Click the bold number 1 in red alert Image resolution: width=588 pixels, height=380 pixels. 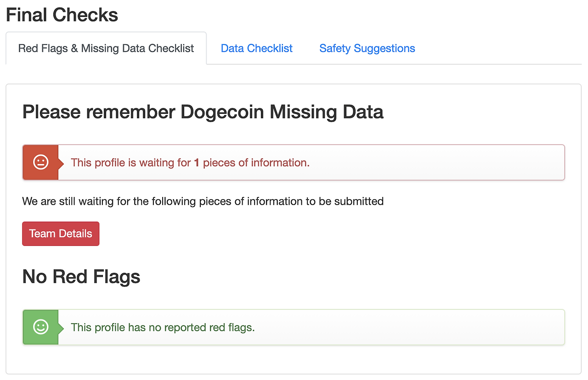(197, 163)
